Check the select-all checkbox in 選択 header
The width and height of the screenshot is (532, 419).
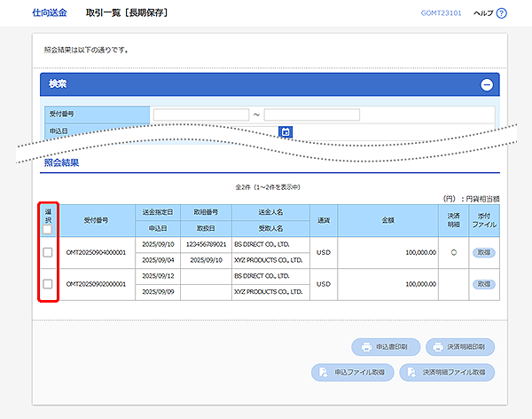click(48, 229)
